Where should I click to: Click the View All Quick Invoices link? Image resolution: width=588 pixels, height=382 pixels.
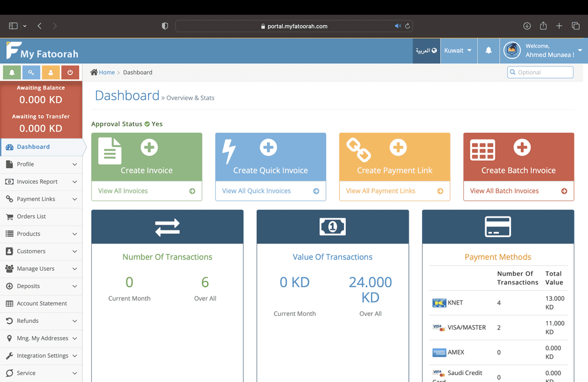coord(256,191)
